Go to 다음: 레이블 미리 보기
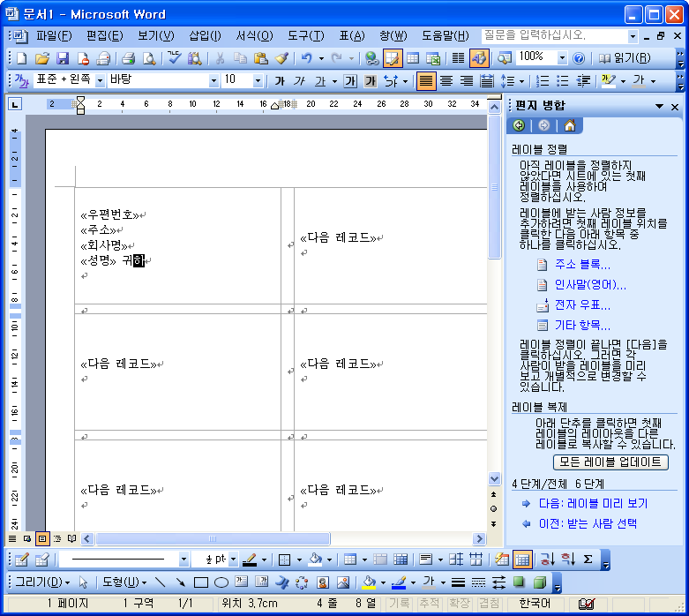This screenshot has width=689, height=616. [x=593, y=503]
